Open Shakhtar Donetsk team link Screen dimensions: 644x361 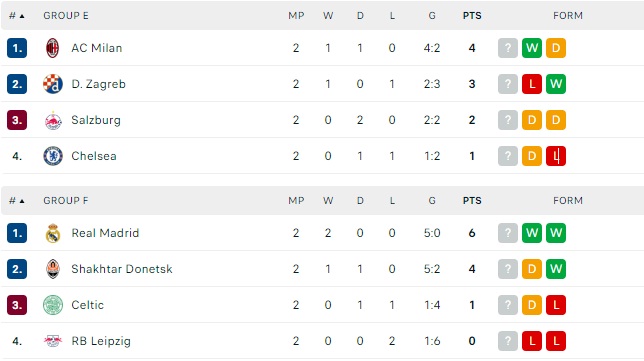tap(122, 269)
